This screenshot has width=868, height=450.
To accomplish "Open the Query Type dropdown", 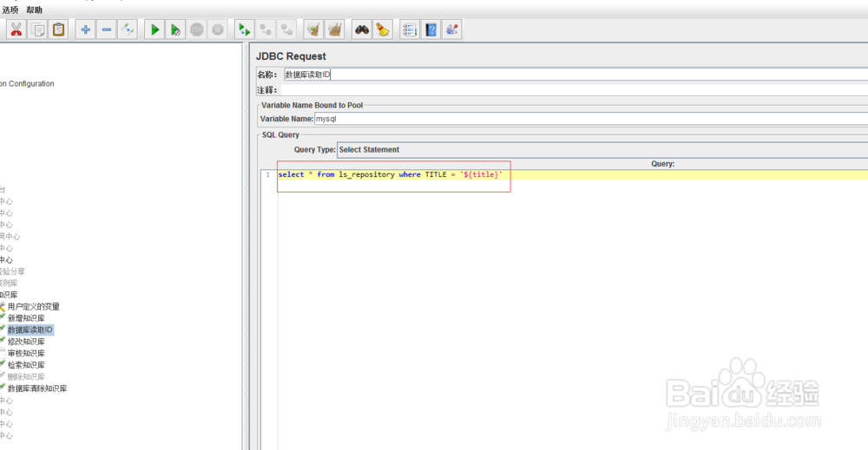I will tap(602, 150).
